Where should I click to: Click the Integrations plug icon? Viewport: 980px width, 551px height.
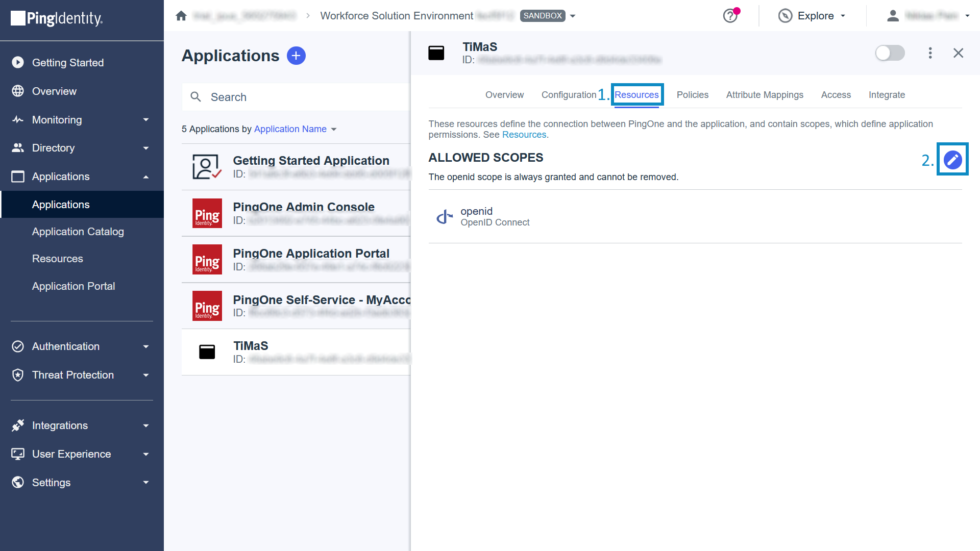[18, 425]
